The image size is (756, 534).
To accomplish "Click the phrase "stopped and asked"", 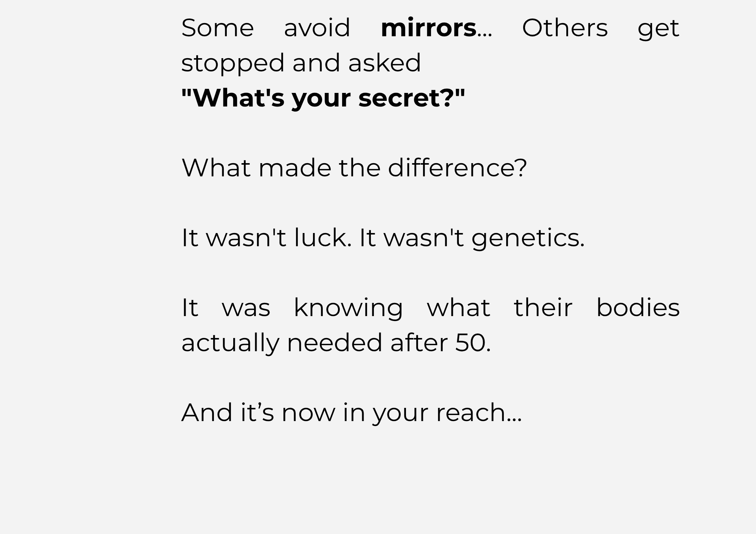I will point(301,63).
